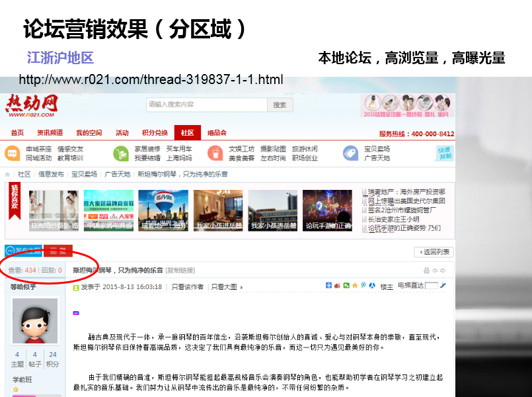Click the 长治史家庄王小明 headline
Screen dimensions: 532x397
(x=394, y=220)
